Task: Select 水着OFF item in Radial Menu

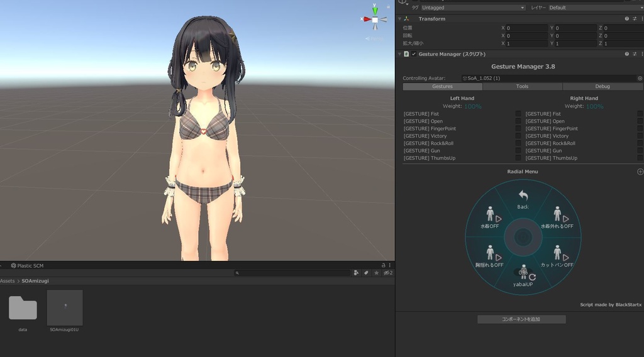Action: [490, 217]
